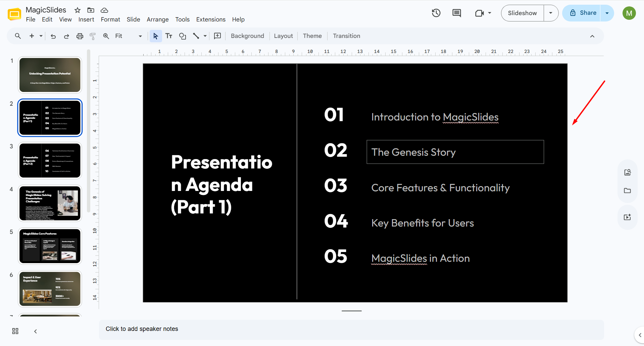Select slide 3 Agenda Part 2 thumbnail
644x346 pixels.
[50, 160]
